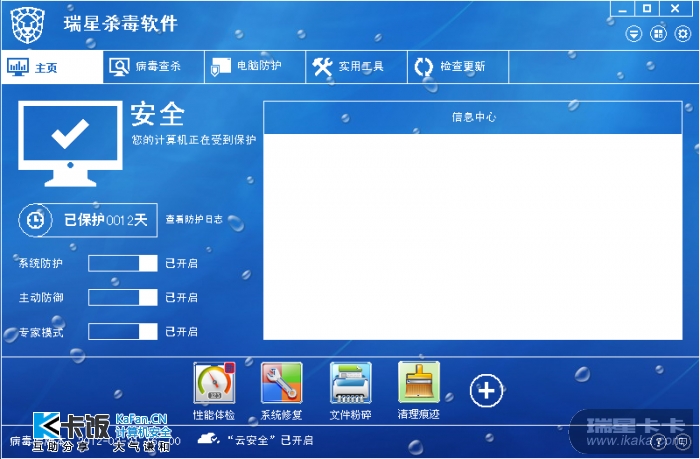Image resolution: width=700 pixels, height=459 pixels.
Task: Click the 信息中心 info center header
Action: (473, 117)
